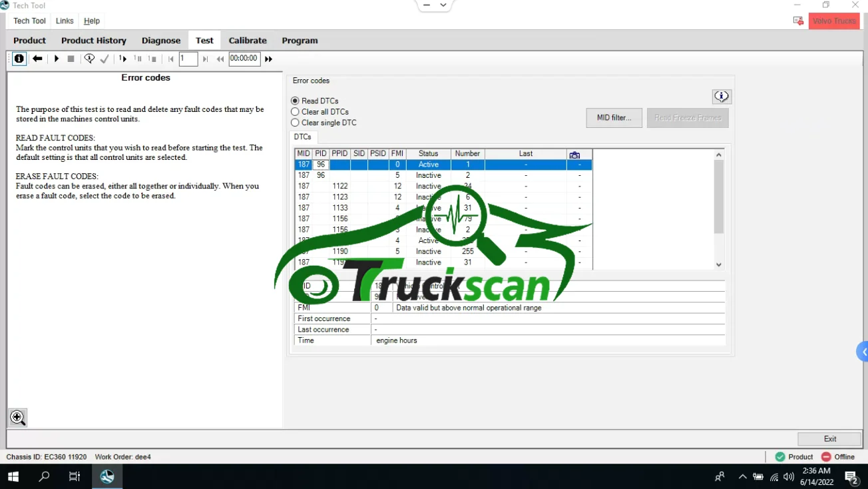
Task: Open Windows Task View
Action: point(75,476)
